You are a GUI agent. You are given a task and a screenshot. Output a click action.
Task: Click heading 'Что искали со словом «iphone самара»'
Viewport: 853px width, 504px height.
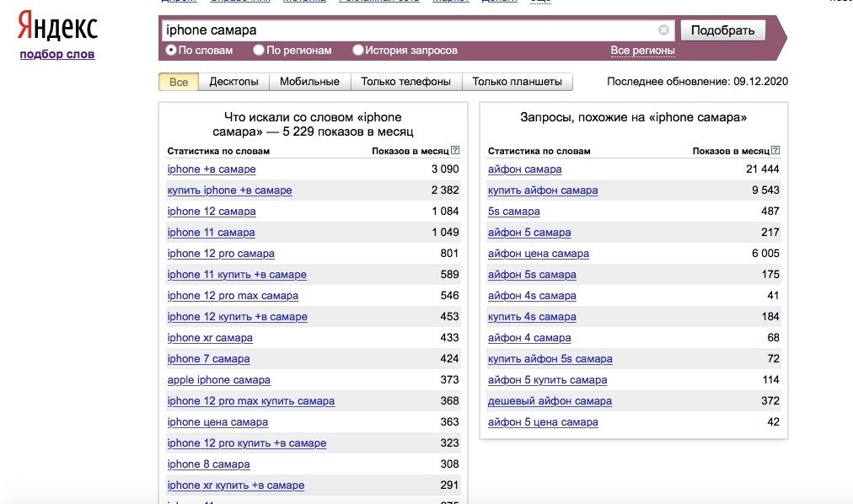(x=313, y=125)
